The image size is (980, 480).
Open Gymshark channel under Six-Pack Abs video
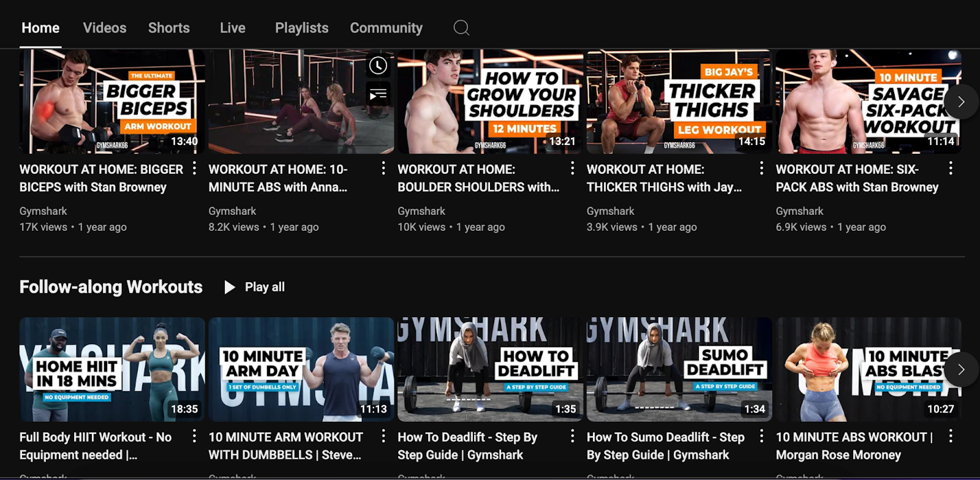[799, 211]
